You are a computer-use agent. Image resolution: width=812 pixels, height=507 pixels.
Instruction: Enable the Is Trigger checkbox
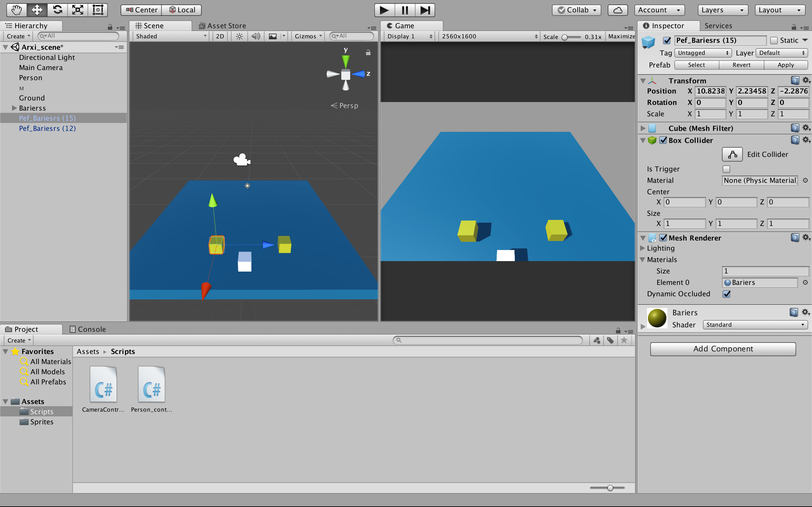tap(726, 169)
